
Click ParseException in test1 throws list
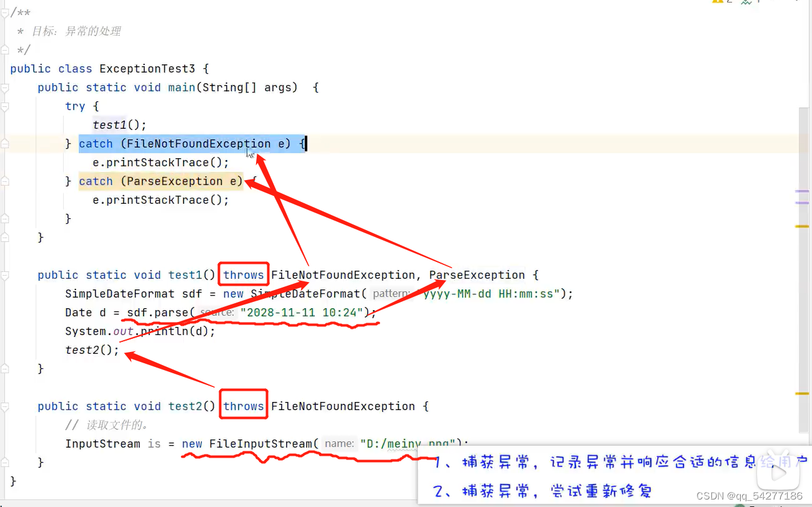tap(477, 275)
